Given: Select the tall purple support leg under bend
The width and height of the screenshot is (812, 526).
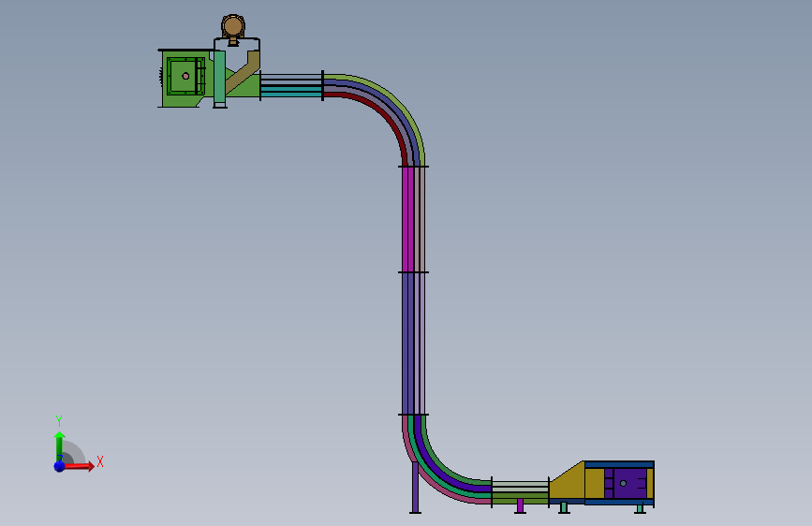Looking at the screenshot, I should coord(415,487).
